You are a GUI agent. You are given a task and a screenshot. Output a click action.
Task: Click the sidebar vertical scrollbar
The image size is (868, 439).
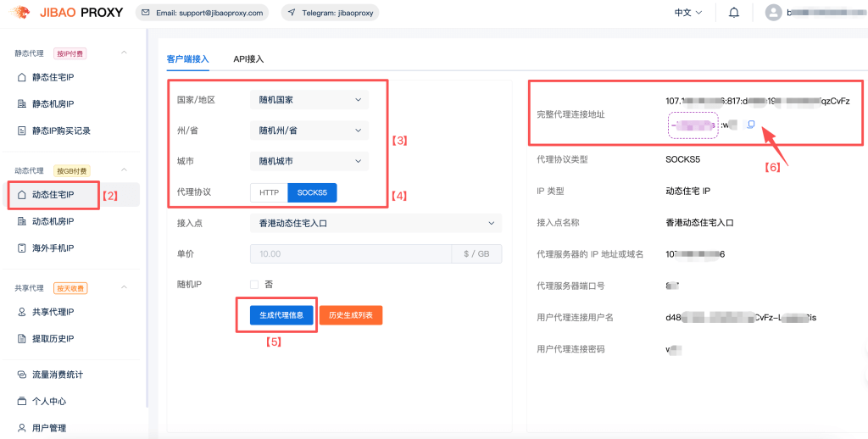click(147, 219)
